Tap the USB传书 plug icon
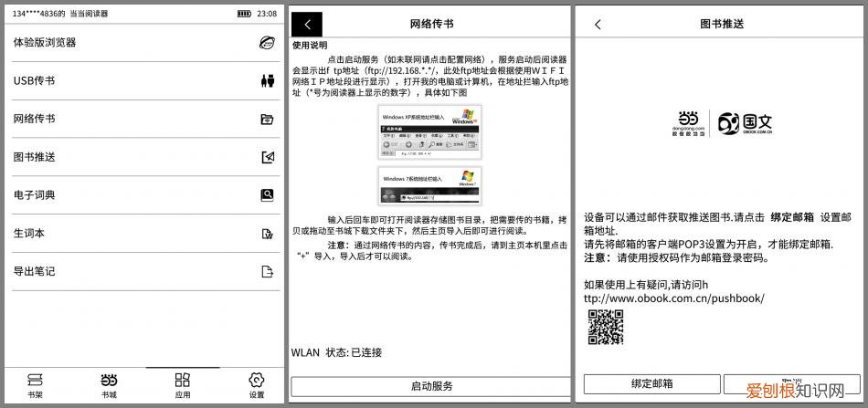The width and height of the screenshot is (868, 408). [x=268, y=80]
